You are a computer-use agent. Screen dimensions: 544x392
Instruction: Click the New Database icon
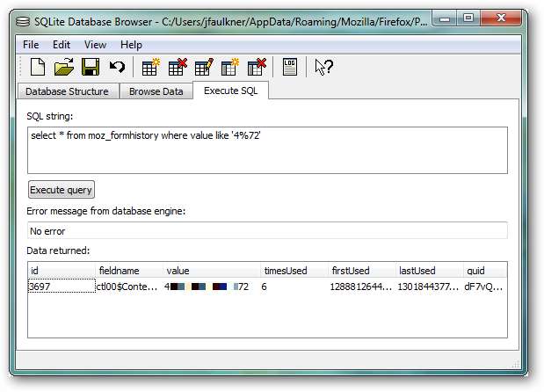coord(38,67)
